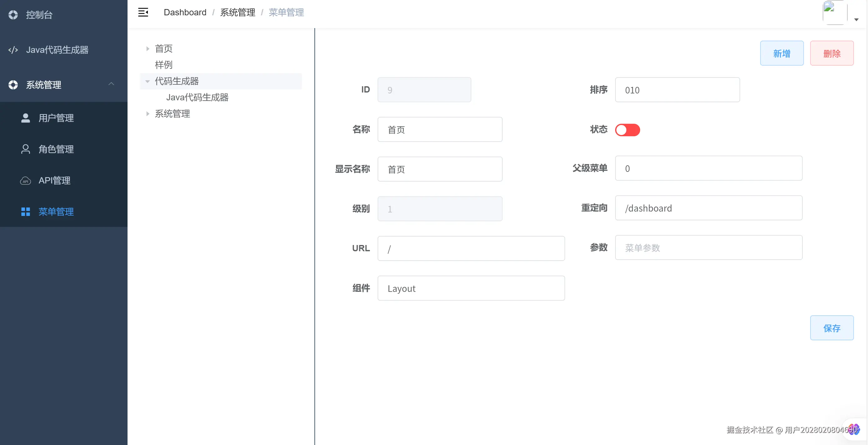The image size is (868, 445).
Task: Collapse the 系统管理 sidebar submenu chevron
Action: click(x=111, y=84)
